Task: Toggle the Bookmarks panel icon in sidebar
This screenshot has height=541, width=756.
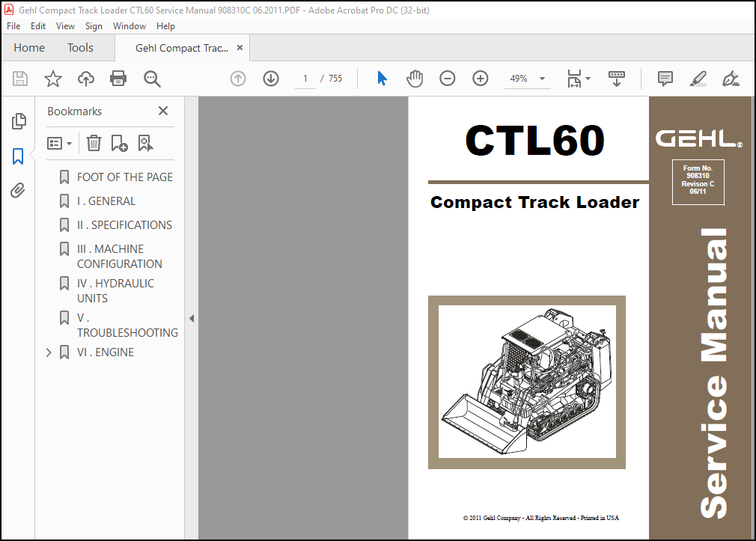Action: click(18, 156)
